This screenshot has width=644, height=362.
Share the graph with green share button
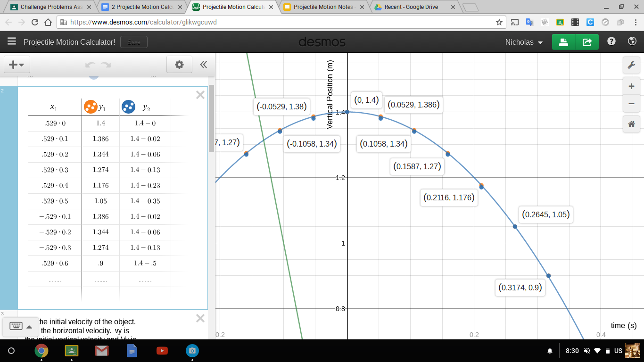[x=587, y=42]
